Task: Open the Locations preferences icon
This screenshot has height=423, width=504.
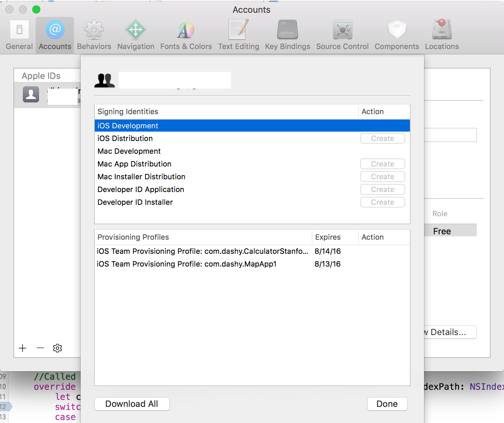Action: point(441,34)
